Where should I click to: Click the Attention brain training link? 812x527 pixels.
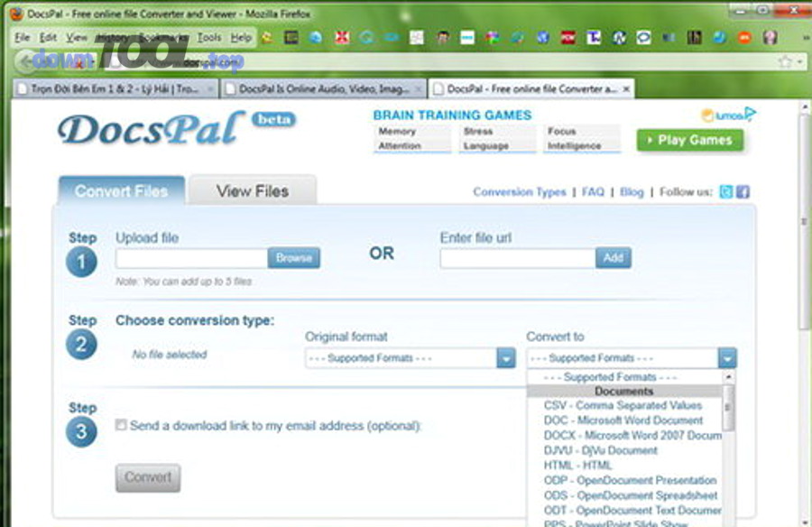click(400, 145)
